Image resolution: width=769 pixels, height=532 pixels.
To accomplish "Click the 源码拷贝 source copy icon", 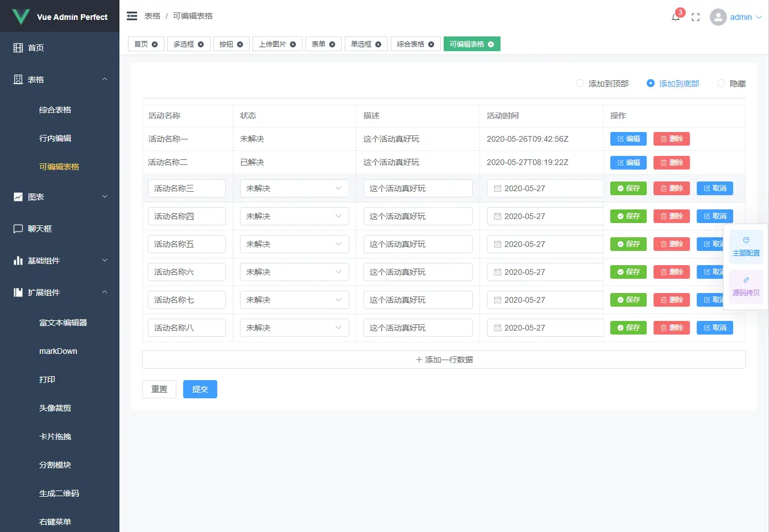I will point(746,286).
